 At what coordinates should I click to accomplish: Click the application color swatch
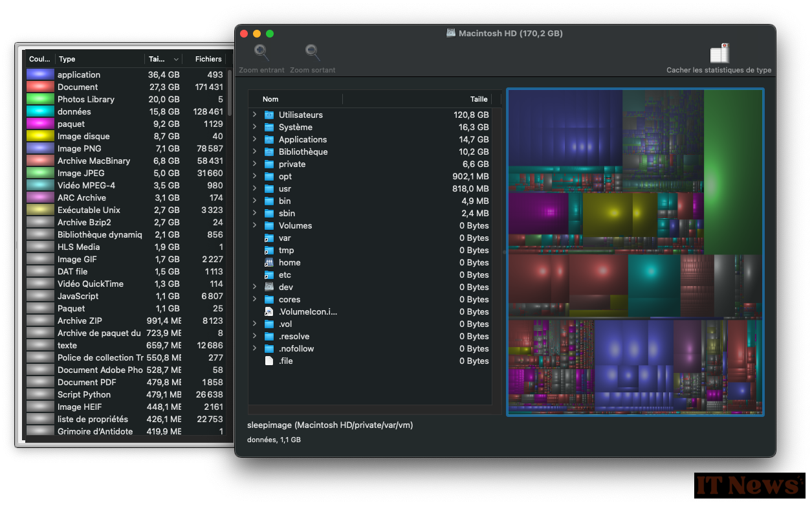[x=40, y=74]
